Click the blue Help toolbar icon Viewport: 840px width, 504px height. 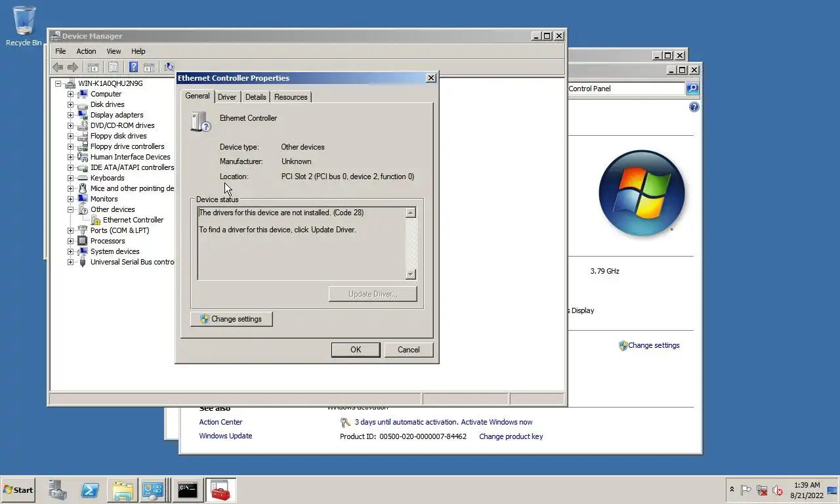pos(133,67)
